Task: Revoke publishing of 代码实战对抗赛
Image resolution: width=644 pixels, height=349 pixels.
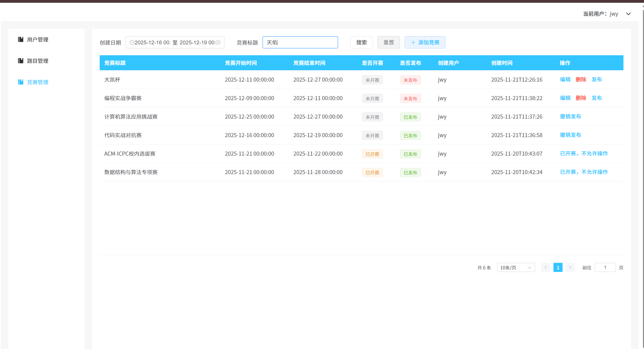Action: coord(570,135)
